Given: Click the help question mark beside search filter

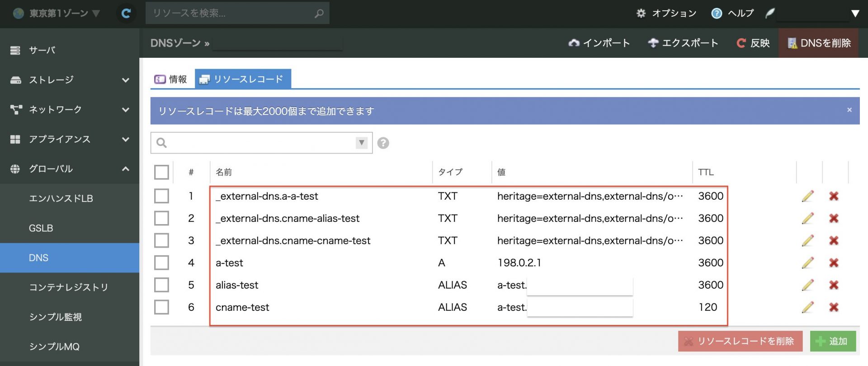Looking at the screenshot, I should pos(383,143).
